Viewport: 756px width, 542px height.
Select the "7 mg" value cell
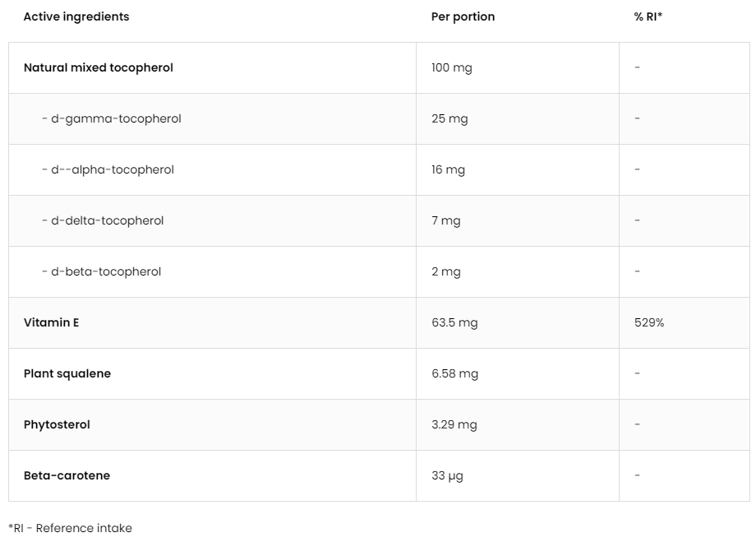[445, 220]
